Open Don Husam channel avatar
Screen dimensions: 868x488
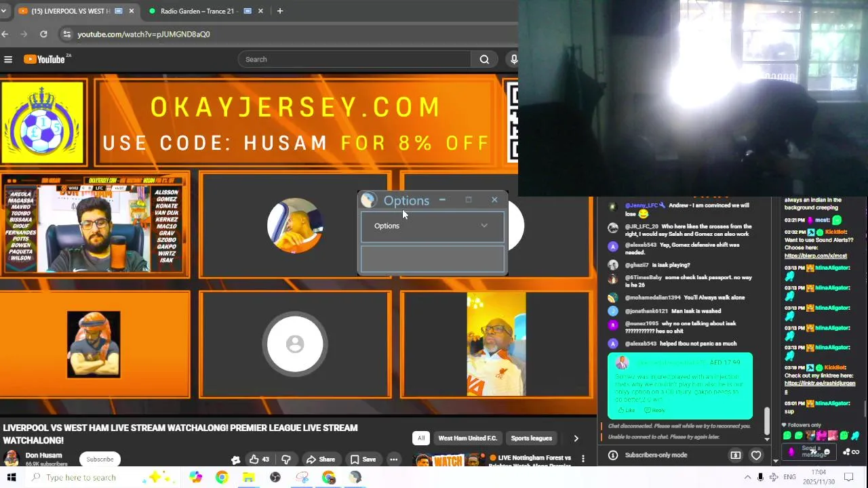tap(11, 459)
